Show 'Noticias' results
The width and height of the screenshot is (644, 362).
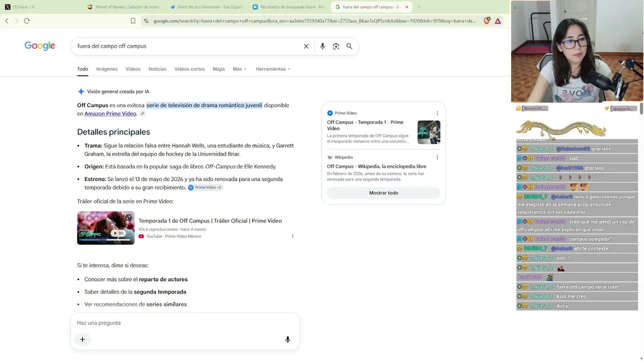tap(157, 69)
